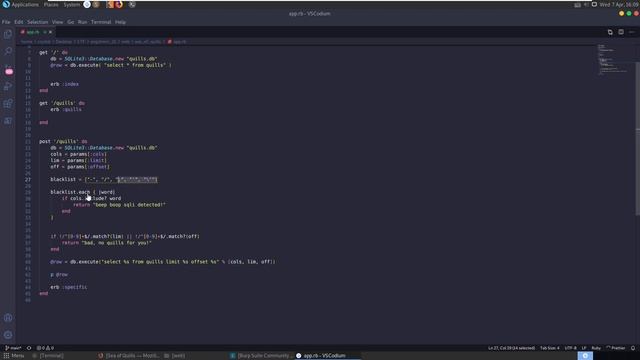The width and height of the screenshot is (640, 360).
Task: Switch to Sea of Quills Mozilla window
Action: (129, 356)
